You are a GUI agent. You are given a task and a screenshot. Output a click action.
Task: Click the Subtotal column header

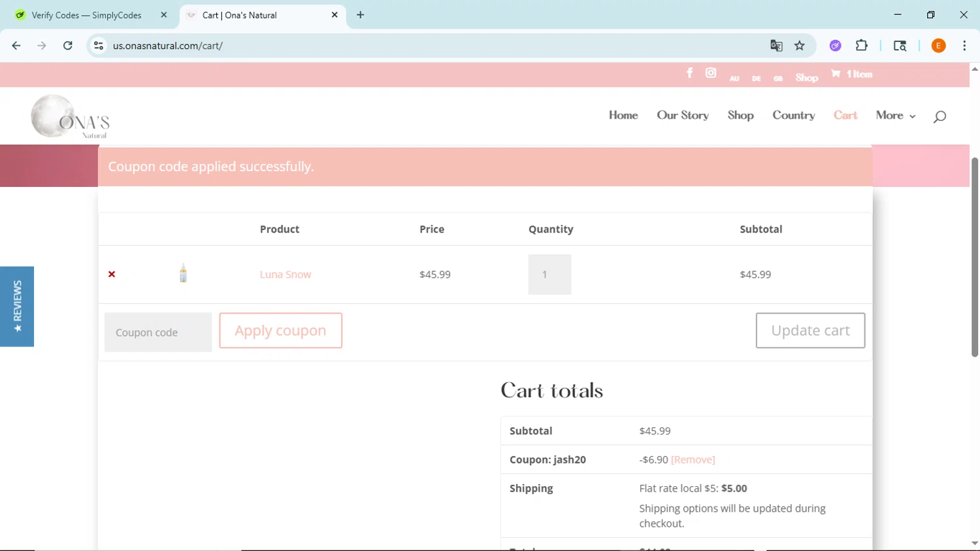(x=761, y=229)
